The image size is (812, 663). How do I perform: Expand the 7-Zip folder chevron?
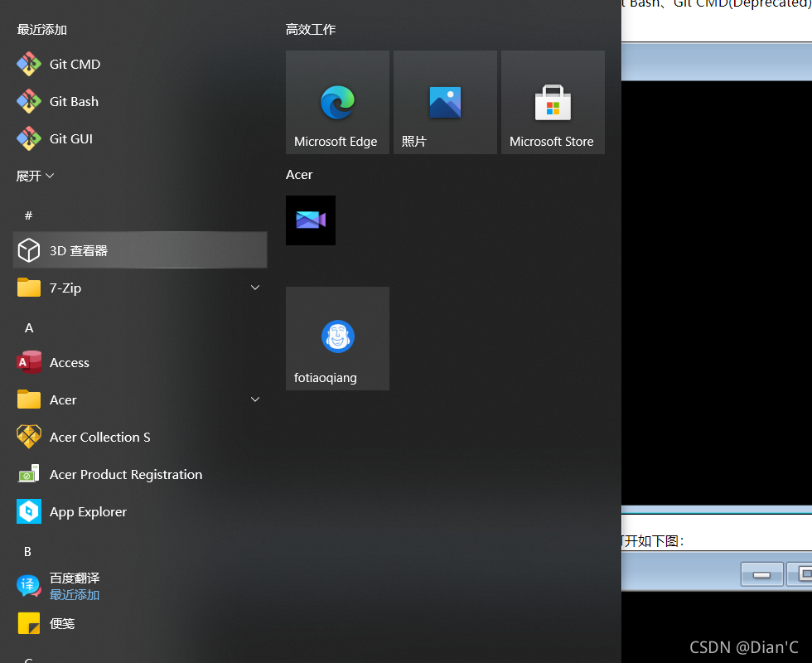pyautogui.click(x=255, y=288)
